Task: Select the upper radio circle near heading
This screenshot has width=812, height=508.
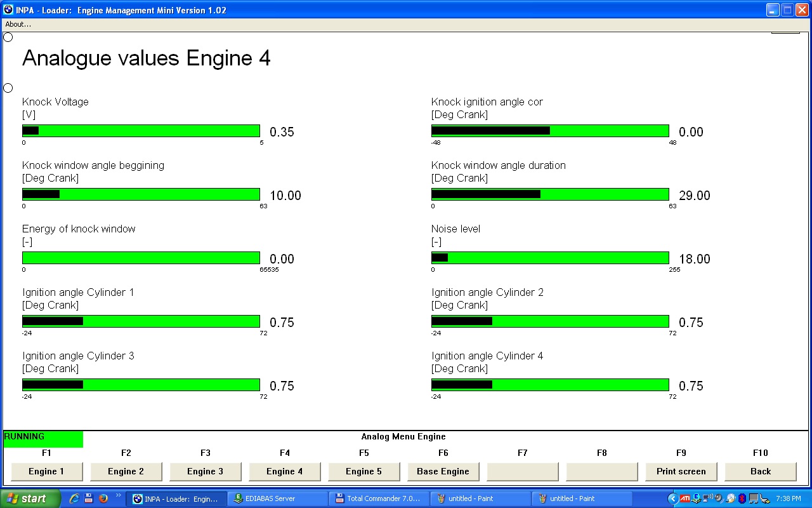Action: click(8, 37)
